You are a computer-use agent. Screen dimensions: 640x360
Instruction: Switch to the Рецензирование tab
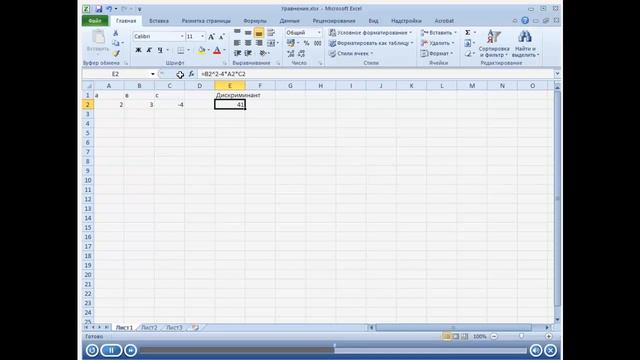point(334,20)
